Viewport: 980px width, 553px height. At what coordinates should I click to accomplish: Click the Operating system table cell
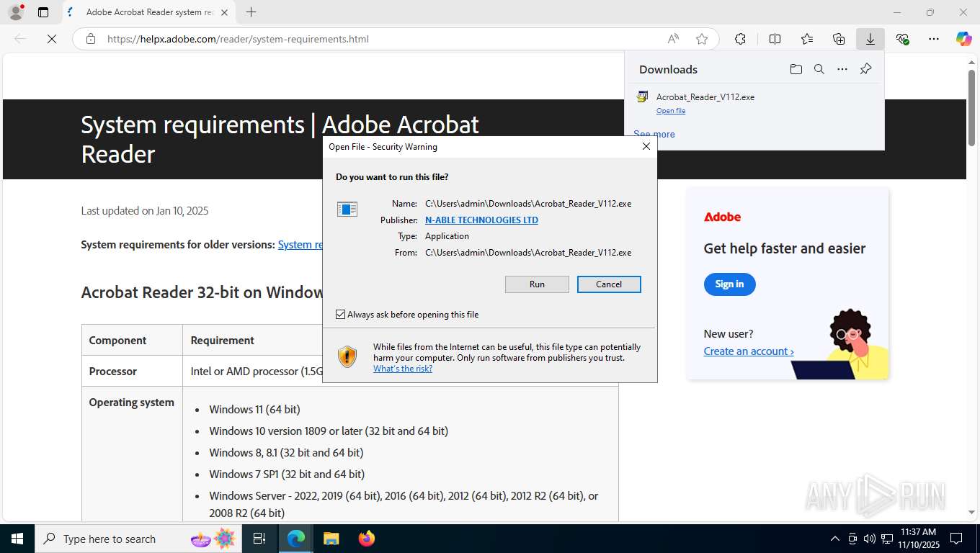(x=132, y=454)
